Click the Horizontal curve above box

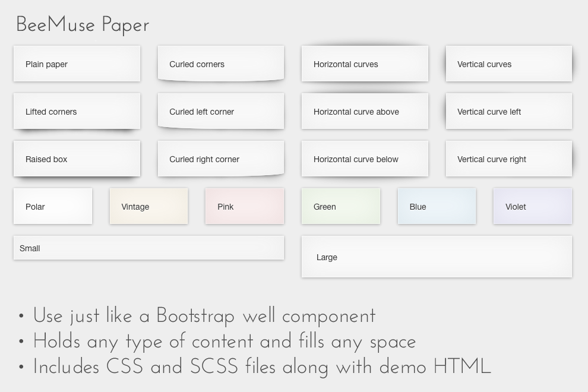365,112
